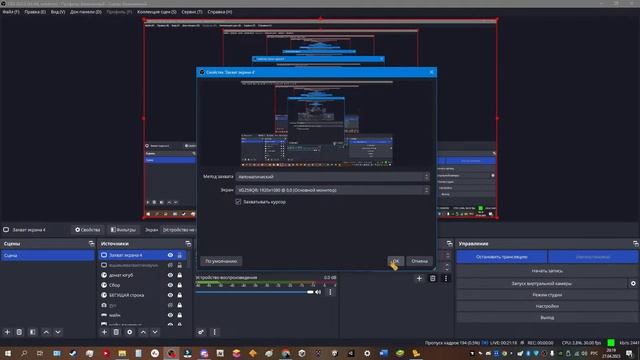This screenshot has width=640, height=360.
Task: Toggle visibility of Сбор source
Action: (170, 285)
